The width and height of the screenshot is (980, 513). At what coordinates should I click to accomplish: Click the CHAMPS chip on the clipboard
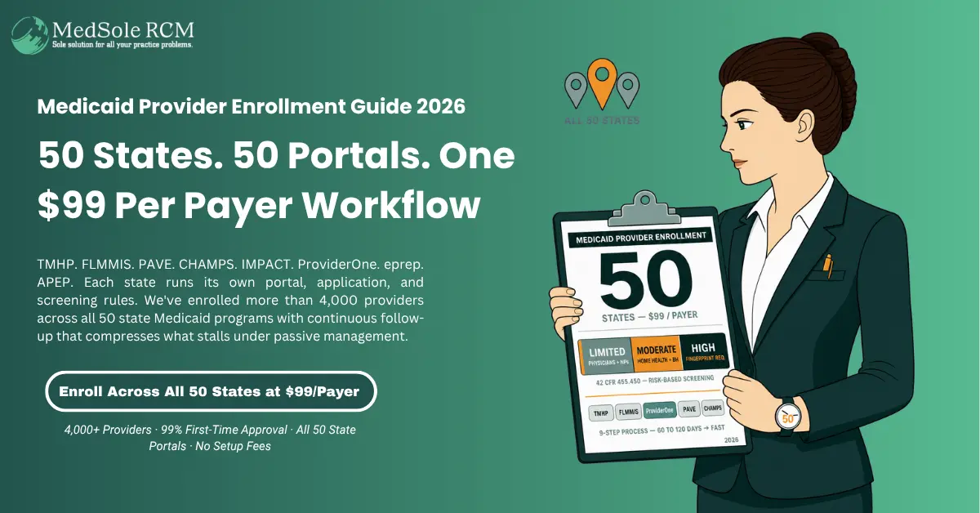[714, 407]
